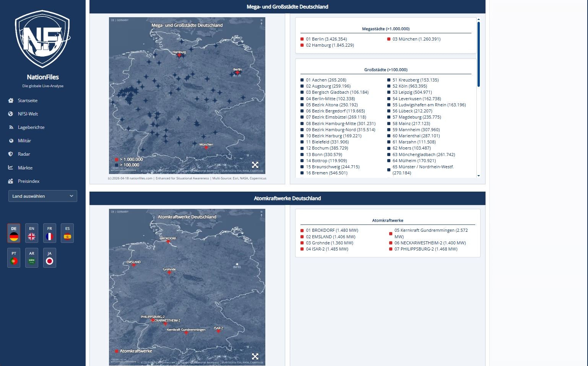Open the Militär menu item
Viewport: 588px width, 366px height.
[x=24, y=141]
